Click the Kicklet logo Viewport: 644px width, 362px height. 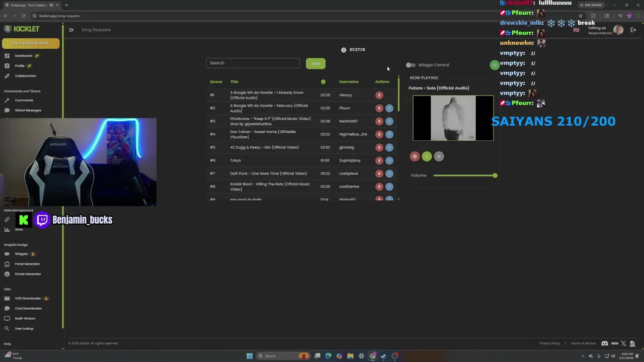22,29
